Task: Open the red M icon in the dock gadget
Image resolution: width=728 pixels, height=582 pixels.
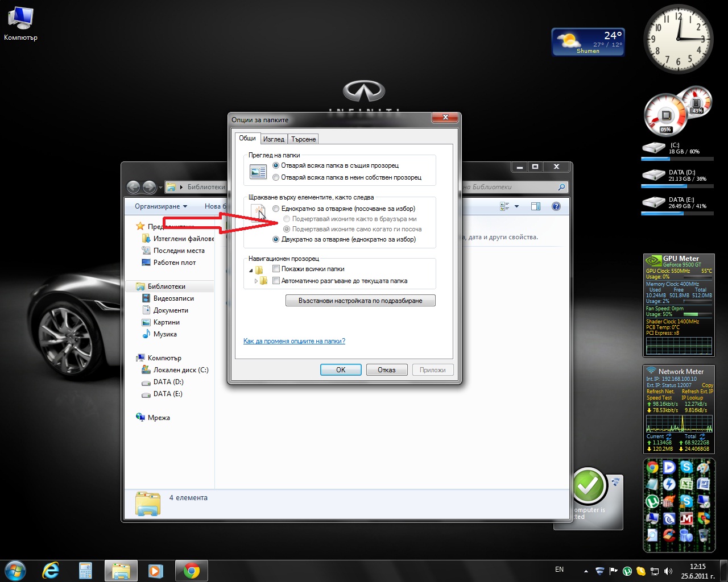Action: point(686,518)
